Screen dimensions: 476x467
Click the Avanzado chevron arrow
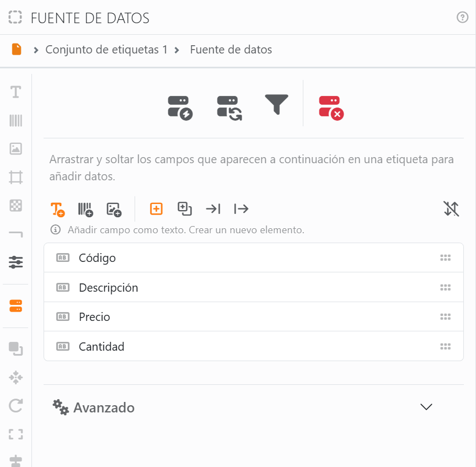[x=426, y=406]
